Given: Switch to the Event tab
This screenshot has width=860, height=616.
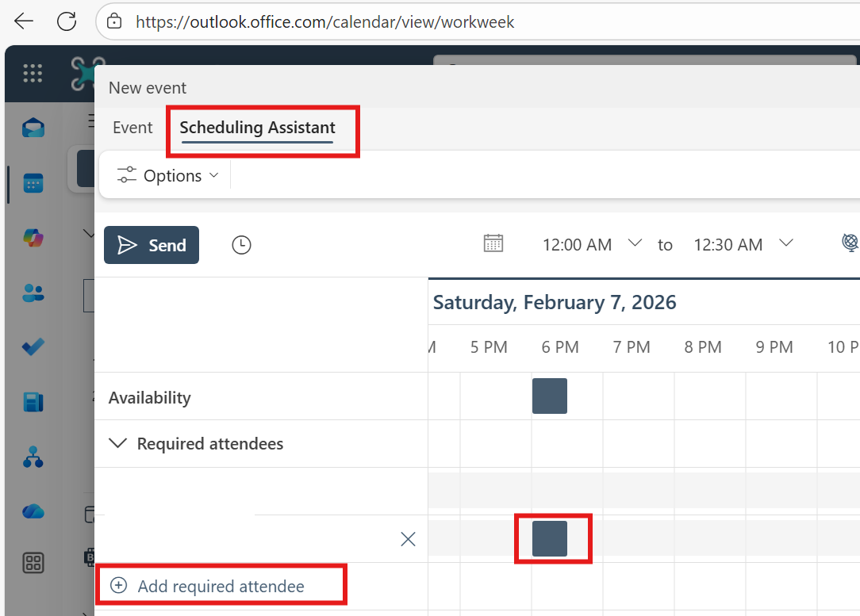Looking at the screenshot, I should click(x=132, y=128).
